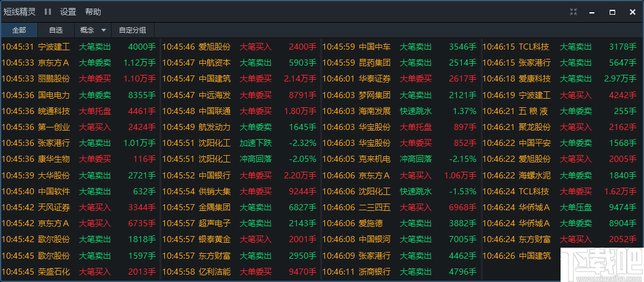
Task: Select 爱旭股份 at 10:45:46
Action: coord(215,47)
